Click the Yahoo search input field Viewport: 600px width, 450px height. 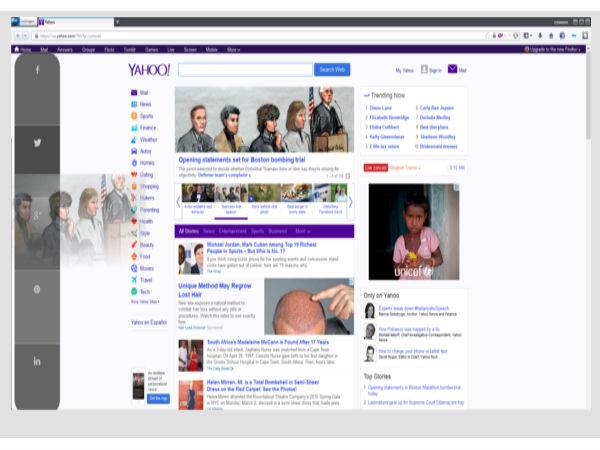pyautogui.click(x=245, y=70)
